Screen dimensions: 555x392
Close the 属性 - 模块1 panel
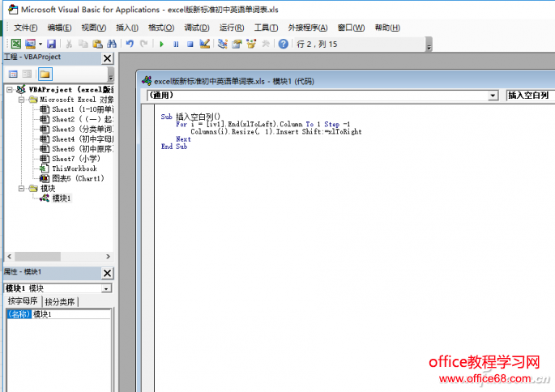(x=107, y=273)
